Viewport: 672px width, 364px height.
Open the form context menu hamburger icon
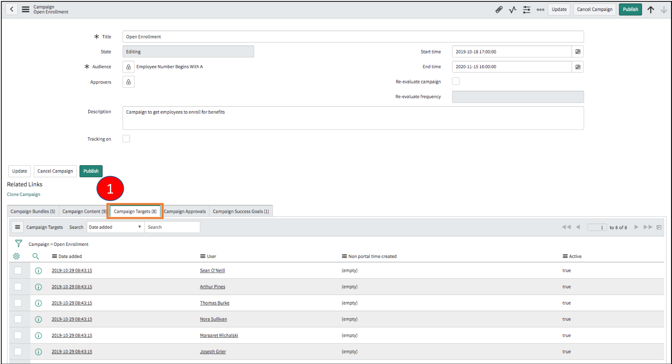[x=26, y=9]
